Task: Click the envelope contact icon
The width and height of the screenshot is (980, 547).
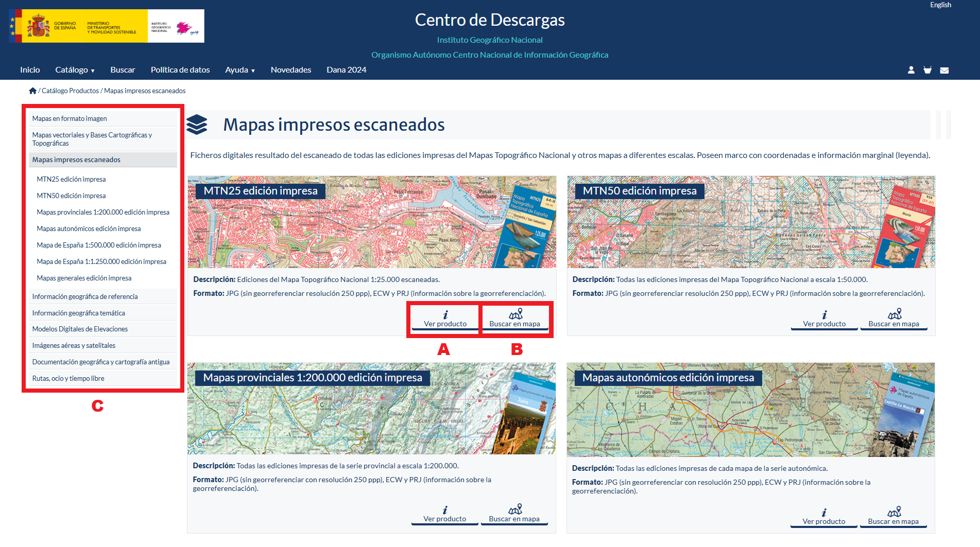Action: (x=944, y=70)
